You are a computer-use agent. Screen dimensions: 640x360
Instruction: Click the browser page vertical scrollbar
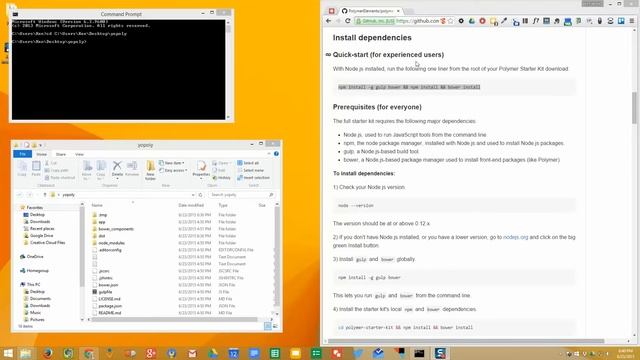(634, 107)
